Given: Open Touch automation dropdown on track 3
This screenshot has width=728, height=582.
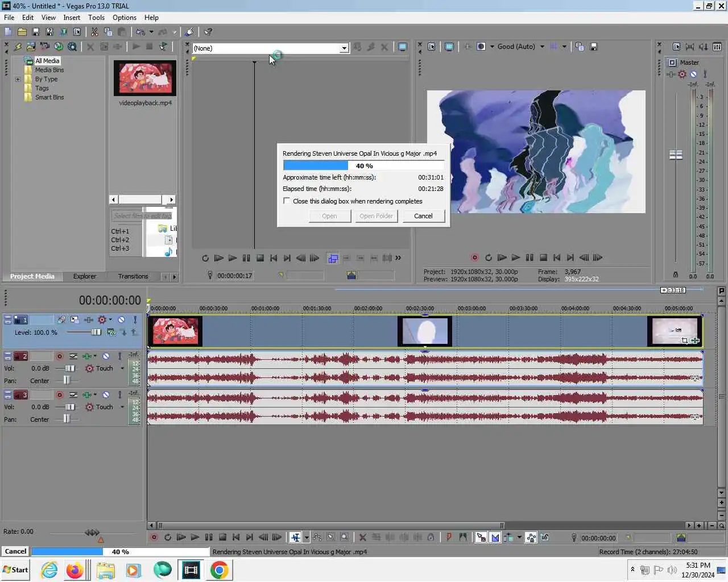Looking at the screenshot, I should (122, 407).
